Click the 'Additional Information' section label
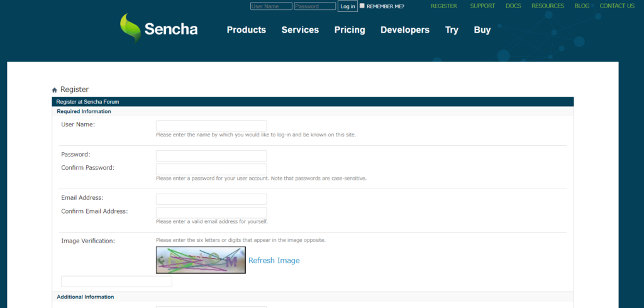Image resolution: width=644 pixels, height=308 pixels. [x=86, y=297]
